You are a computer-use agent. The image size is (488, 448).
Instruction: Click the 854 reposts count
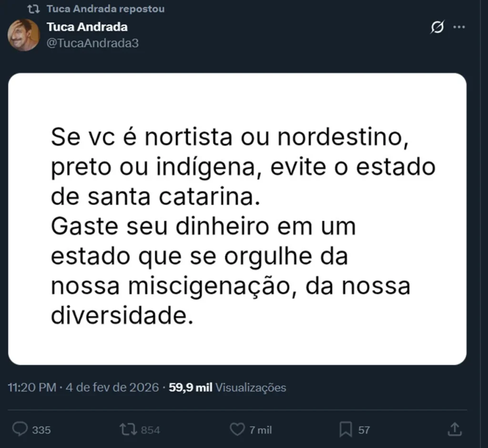[151, 430]
